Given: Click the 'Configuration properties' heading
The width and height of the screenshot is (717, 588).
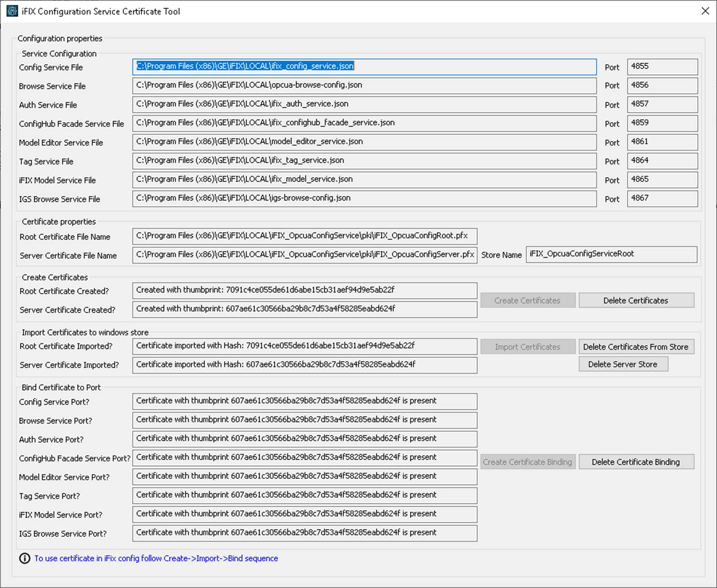Looking at the screenshot, I should click(60, 38).
